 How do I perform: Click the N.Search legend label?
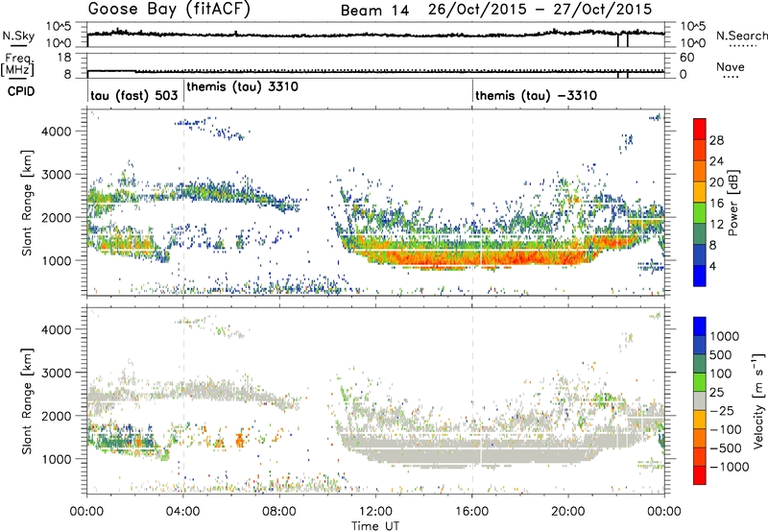pos(741,36)
